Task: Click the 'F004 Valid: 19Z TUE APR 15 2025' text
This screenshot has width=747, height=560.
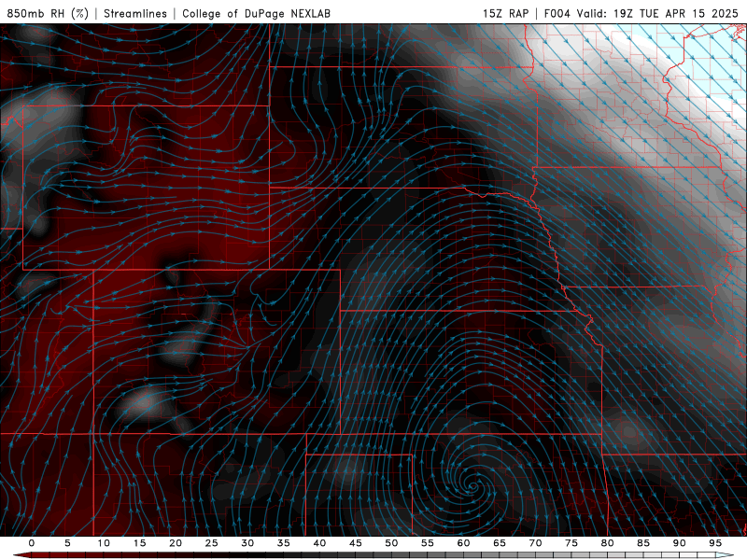Action: (641, 13)
